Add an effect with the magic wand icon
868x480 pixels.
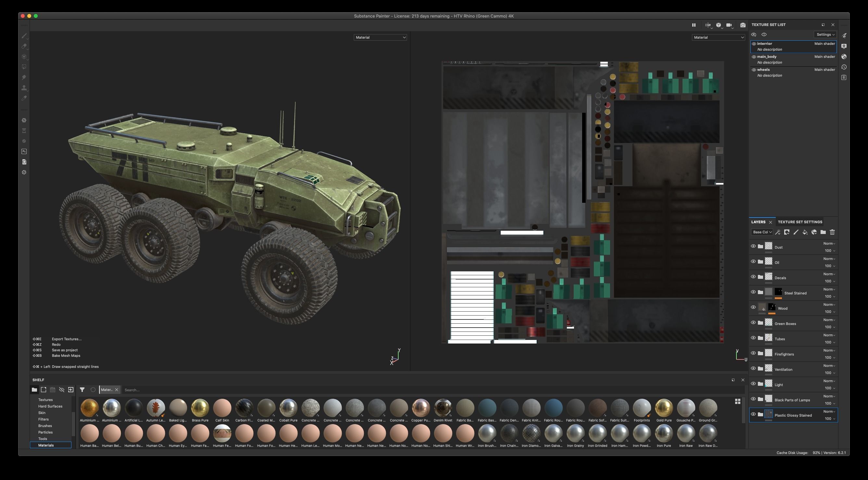778,232
